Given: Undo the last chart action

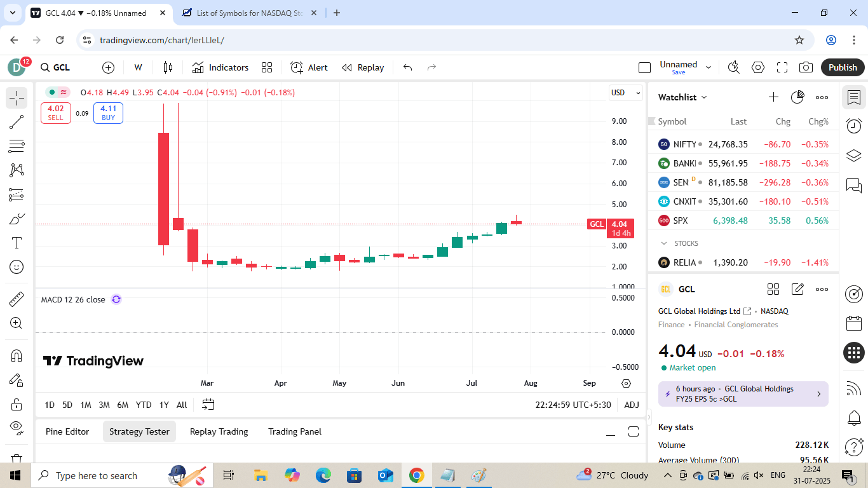Looking at the screenshot, I should [408, 67].
